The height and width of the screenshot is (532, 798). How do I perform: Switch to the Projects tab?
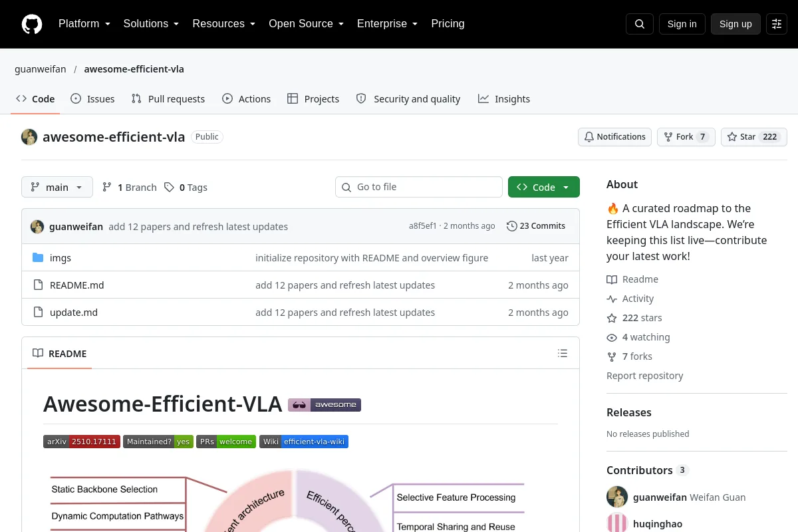313,98
